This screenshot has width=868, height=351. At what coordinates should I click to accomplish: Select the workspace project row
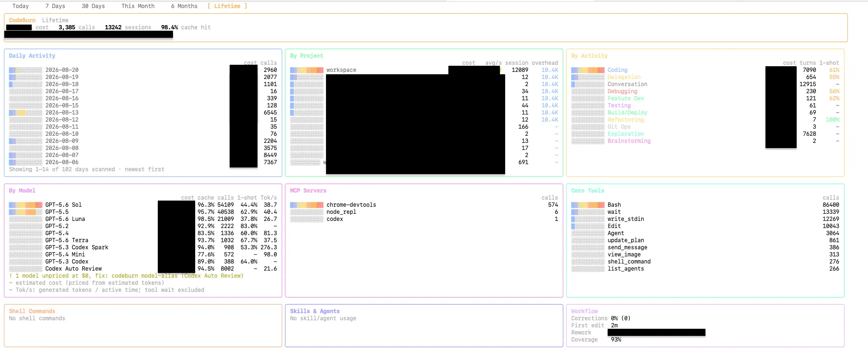[424, 70]
